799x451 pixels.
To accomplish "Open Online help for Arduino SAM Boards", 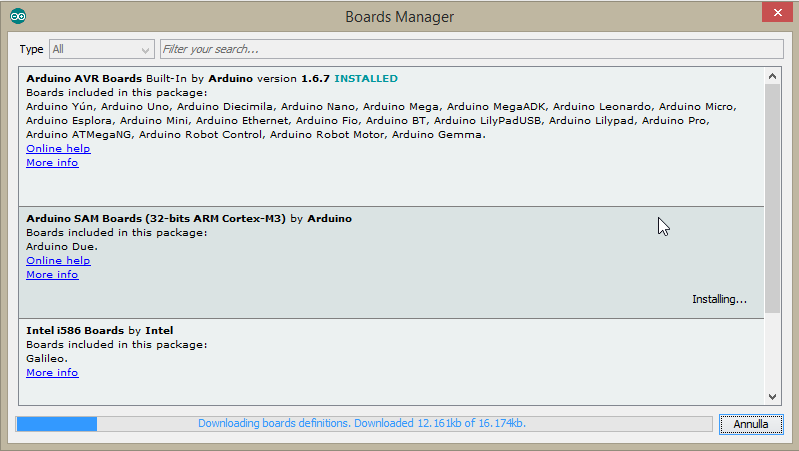I will pos(58,260).
